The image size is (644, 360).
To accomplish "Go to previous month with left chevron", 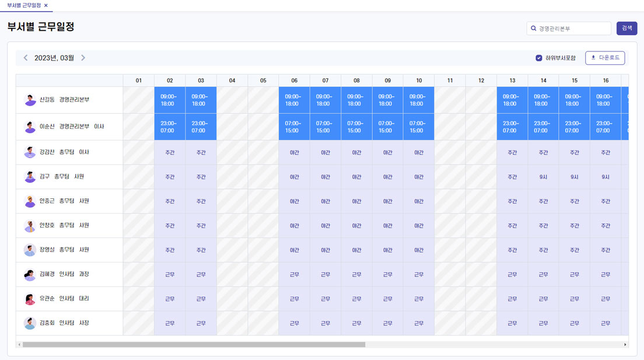I will (26, 58).
